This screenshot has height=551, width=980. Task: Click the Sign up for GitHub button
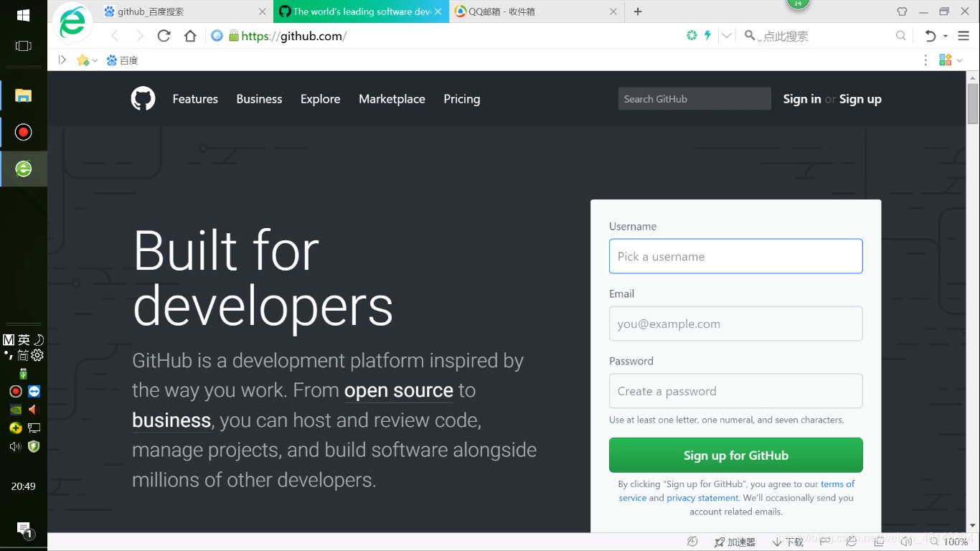pos(736,455)
